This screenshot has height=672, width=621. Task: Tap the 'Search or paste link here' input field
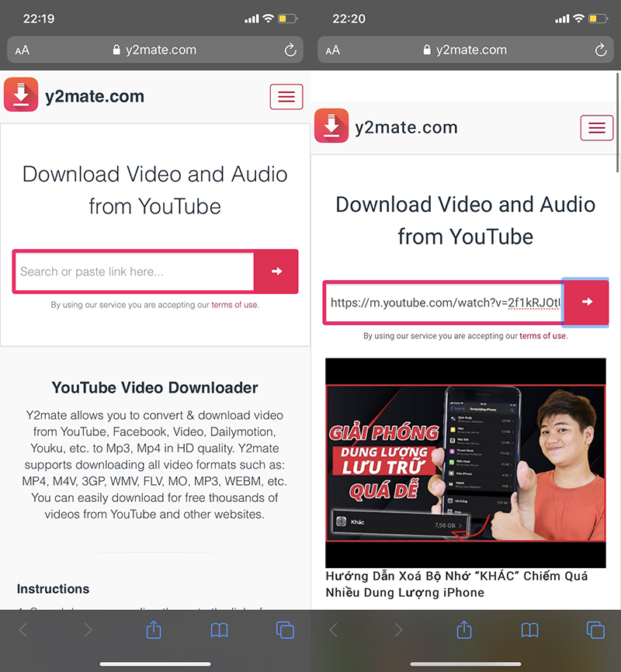tap(132, 272)
